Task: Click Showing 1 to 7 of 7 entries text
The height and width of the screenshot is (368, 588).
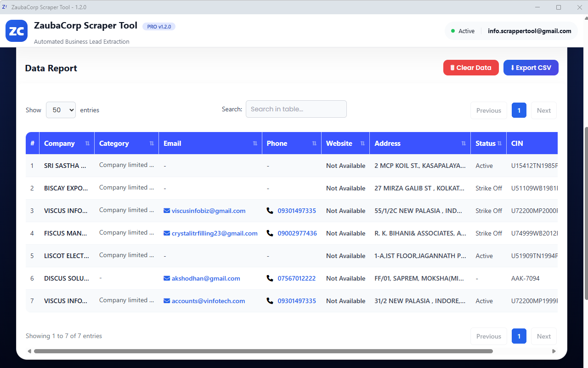Action: pyautogui.click(x=64, y=336)
